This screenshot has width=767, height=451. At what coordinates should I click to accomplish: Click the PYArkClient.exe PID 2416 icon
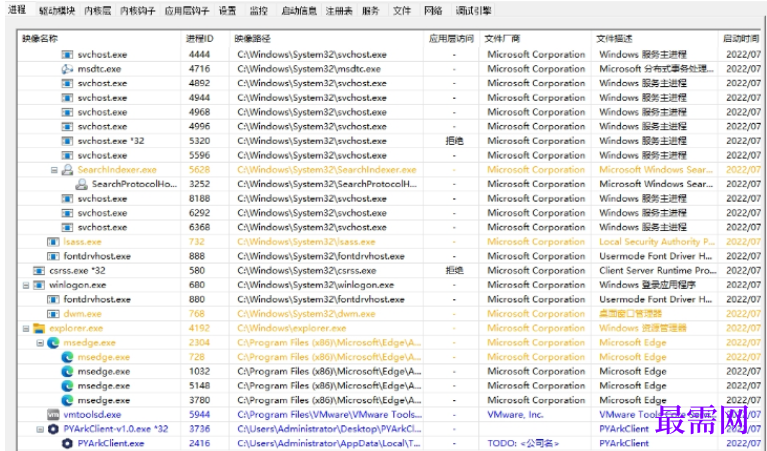click(x=67, y=443)
